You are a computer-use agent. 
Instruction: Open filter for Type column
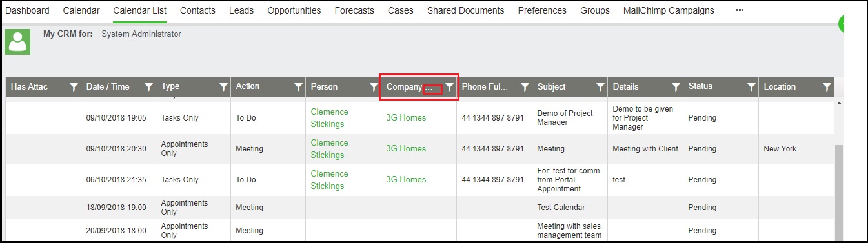(x=224, y=87)
